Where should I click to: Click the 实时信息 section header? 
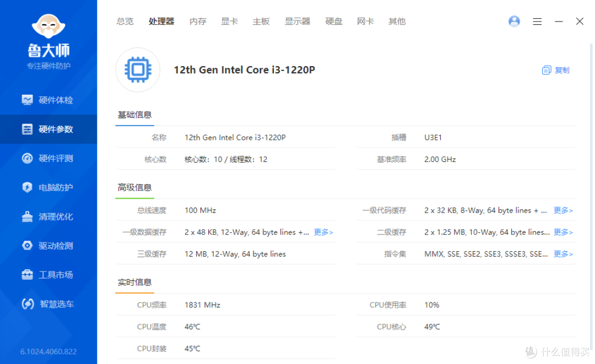[135, 282]
